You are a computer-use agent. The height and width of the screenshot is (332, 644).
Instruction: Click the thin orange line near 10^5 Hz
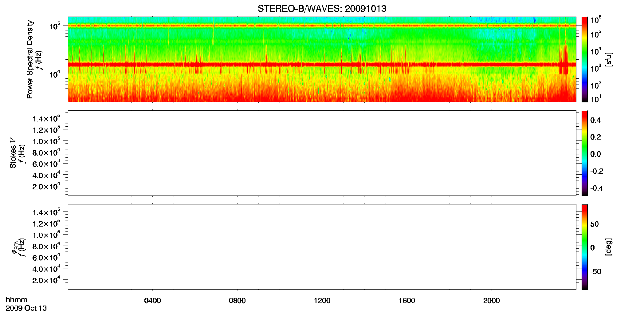pyautogui.click(x=322, y=26)
